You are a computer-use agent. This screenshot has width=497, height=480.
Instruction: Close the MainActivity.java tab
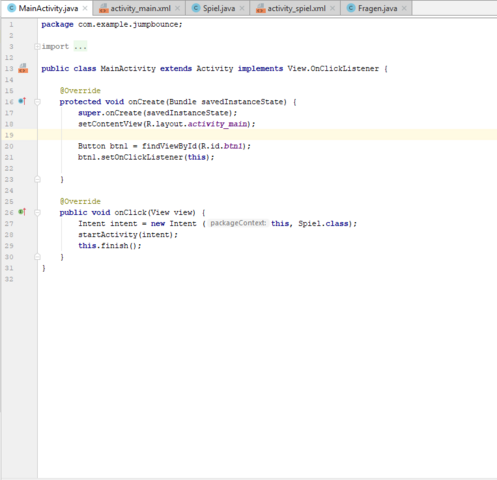pos(85,8)
